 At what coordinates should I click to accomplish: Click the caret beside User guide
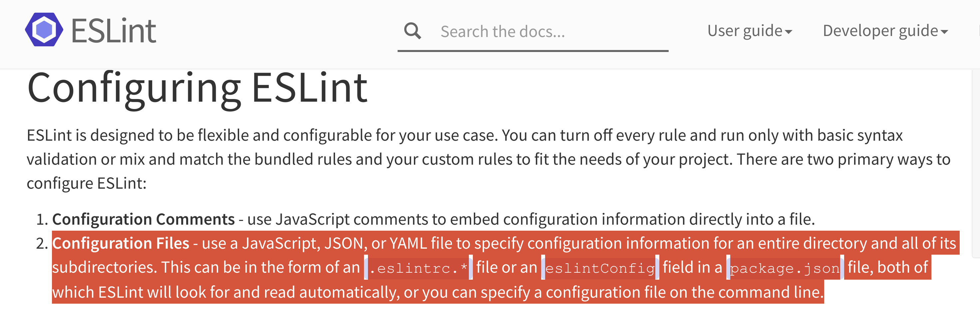point(790,32)
